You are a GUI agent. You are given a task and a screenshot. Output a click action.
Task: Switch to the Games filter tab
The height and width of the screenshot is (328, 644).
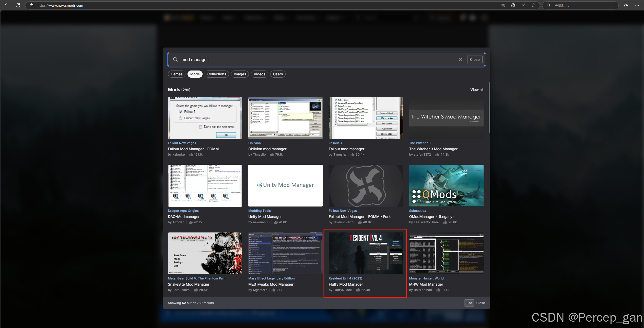point(177,74)
